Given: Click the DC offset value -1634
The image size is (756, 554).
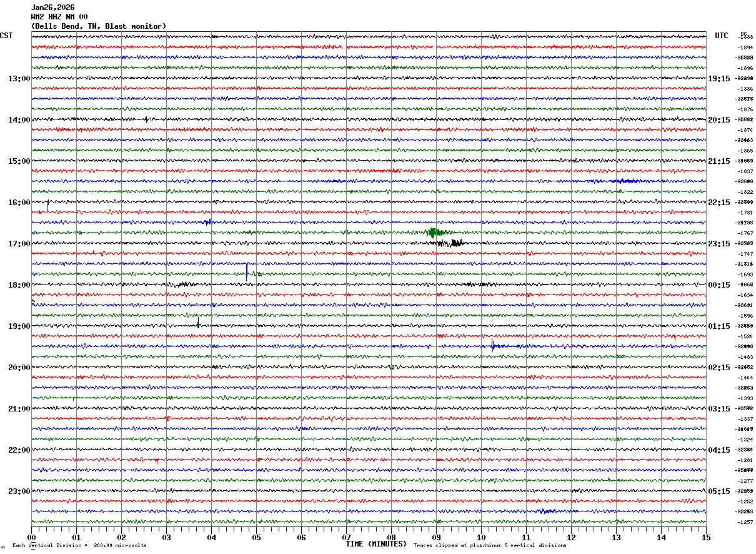Looking at the screenshot, I should pos(745,295).
